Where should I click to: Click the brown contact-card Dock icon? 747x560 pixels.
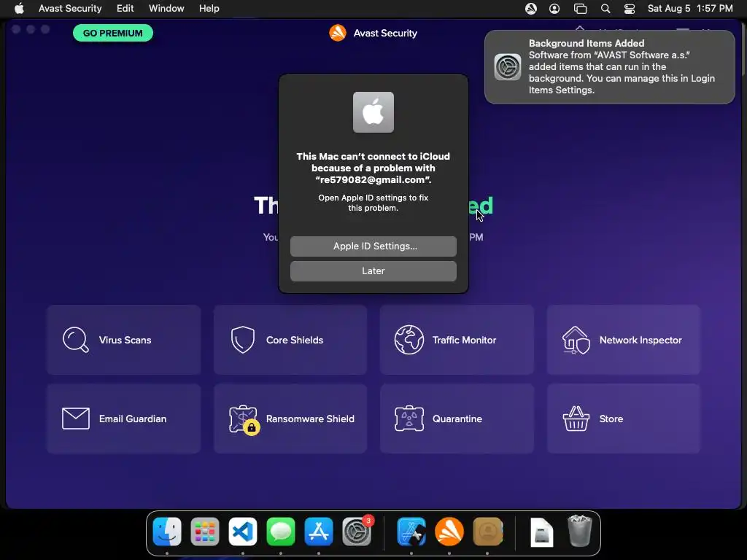tap(487, 532)
